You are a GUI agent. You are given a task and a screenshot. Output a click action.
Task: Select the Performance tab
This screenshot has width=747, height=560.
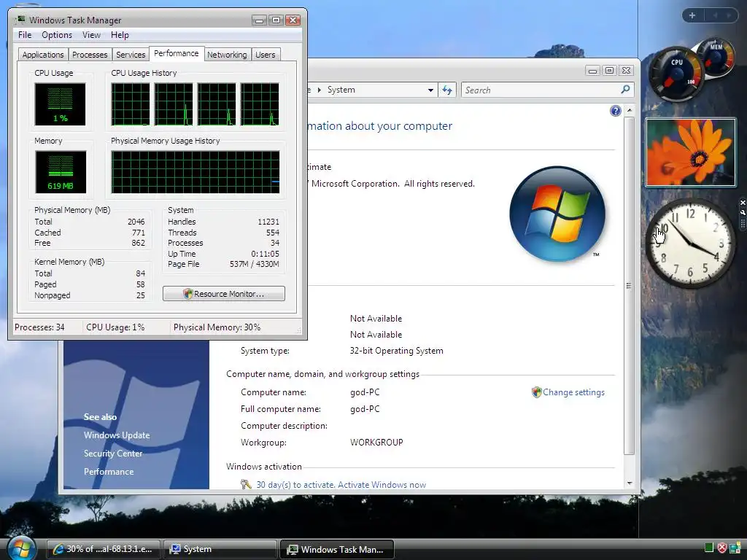pos(177,53)
